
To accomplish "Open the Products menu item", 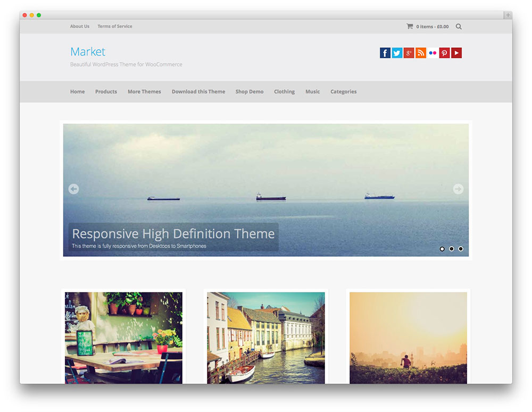I will pos(106,91).
